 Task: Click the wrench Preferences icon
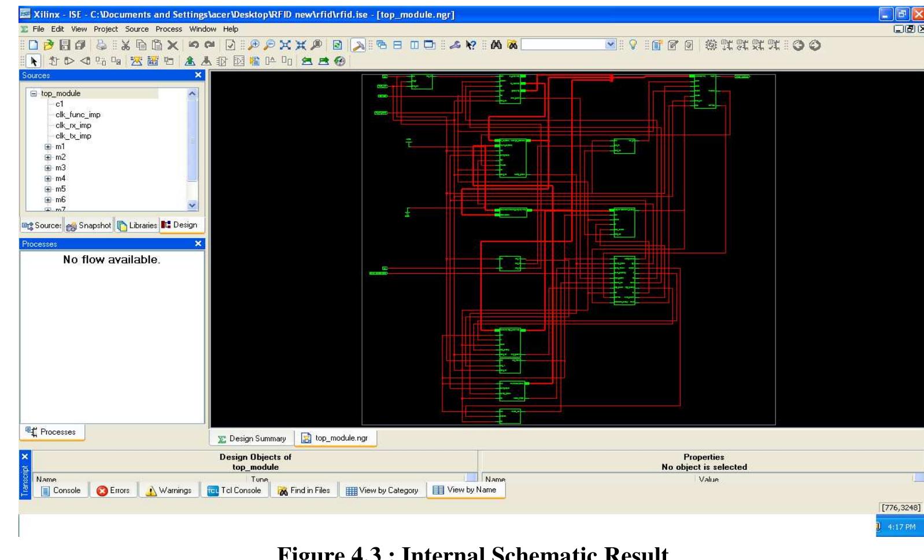tap(455, 45)
